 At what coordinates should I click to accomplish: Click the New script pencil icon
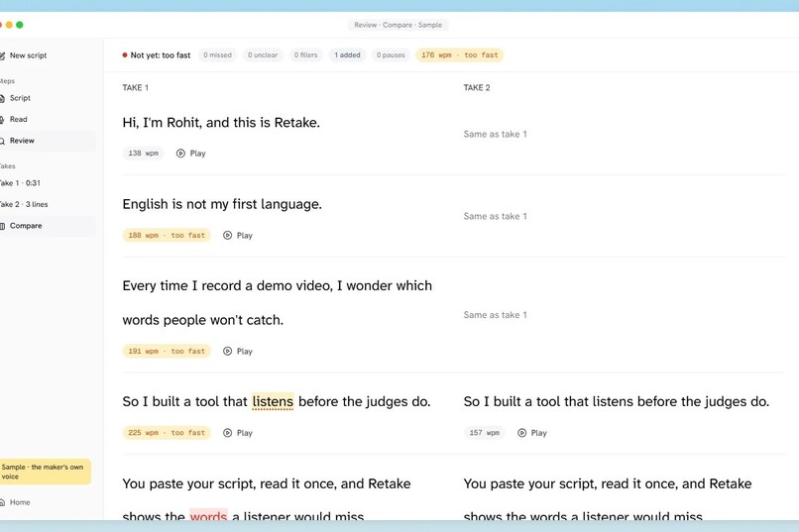point(2,55)
